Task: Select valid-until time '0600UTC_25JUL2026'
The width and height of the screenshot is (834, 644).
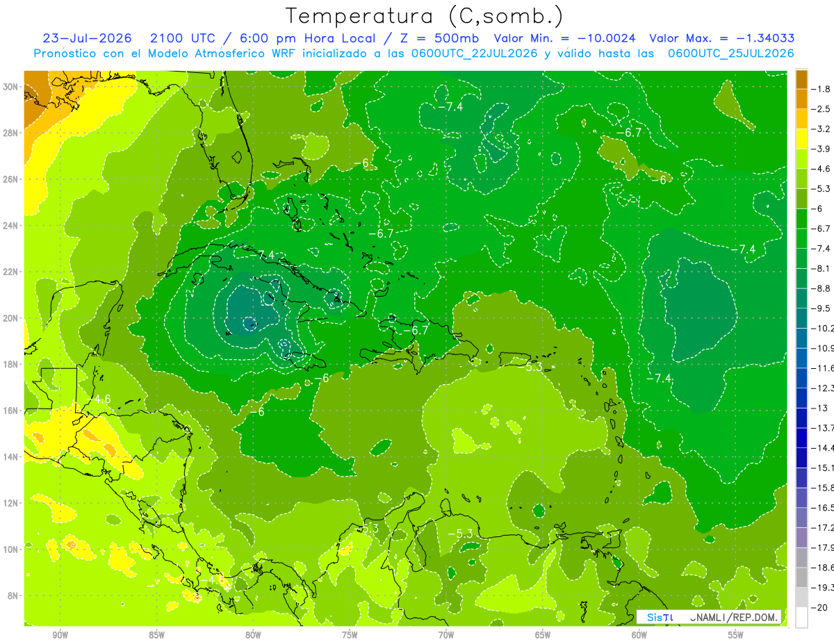Action: tap(730, 53)
